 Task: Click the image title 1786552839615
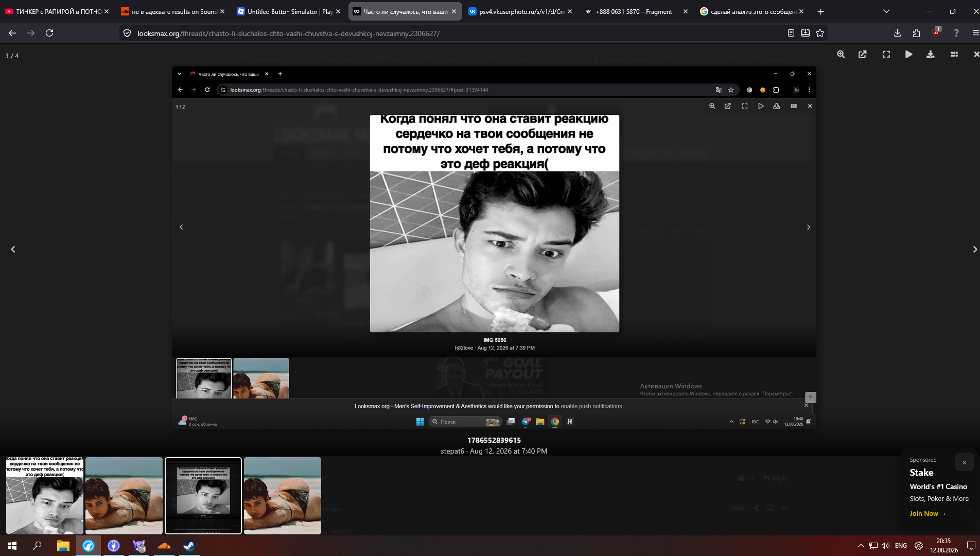(x=494, y=440)
